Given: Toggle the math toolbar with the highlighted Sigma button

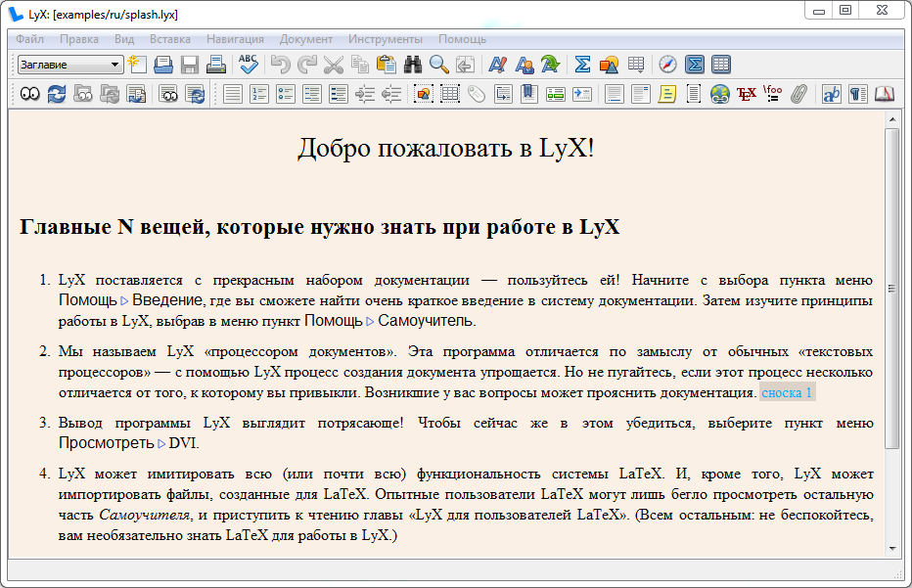Looking at the screenshot, I should click(695, 65).
